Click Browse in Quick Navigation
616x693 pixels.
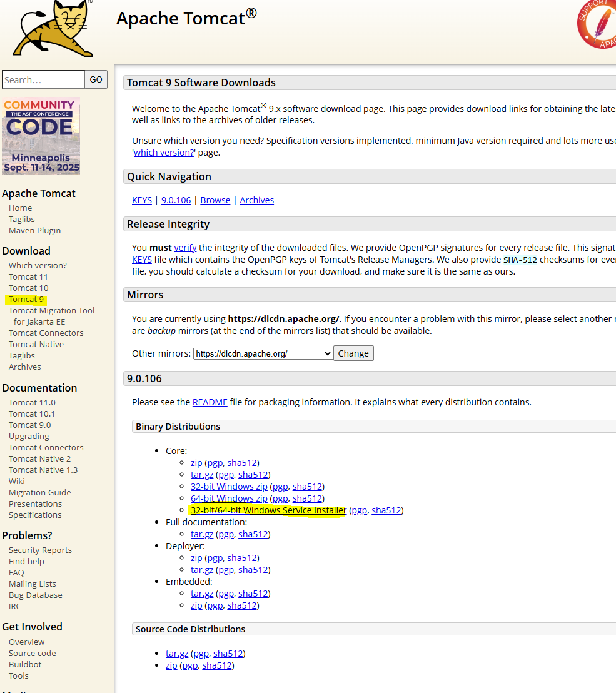[x=215, y=200]
